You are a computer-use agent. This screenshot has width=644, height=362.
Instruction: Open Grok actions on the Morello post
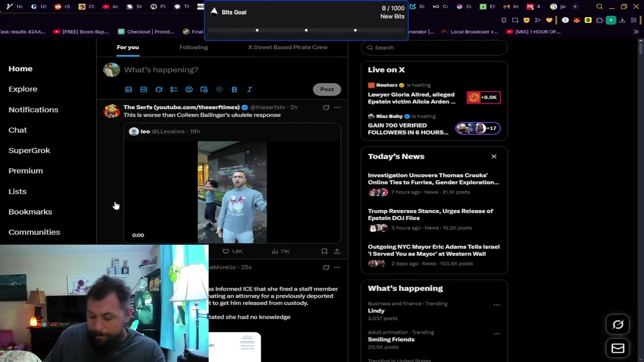click(x=326, y=267)
